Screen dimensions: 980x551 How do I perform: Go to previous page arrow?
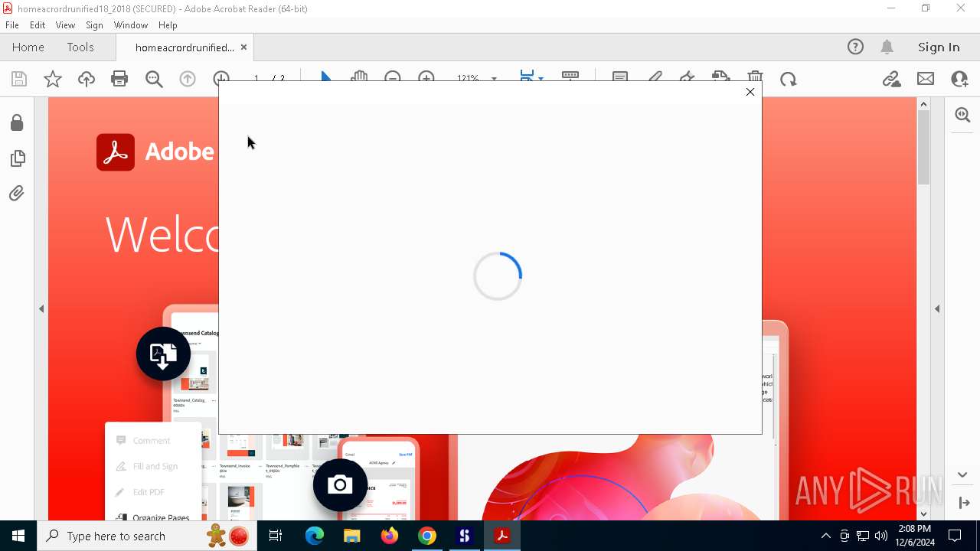click(x=188, y=78)
